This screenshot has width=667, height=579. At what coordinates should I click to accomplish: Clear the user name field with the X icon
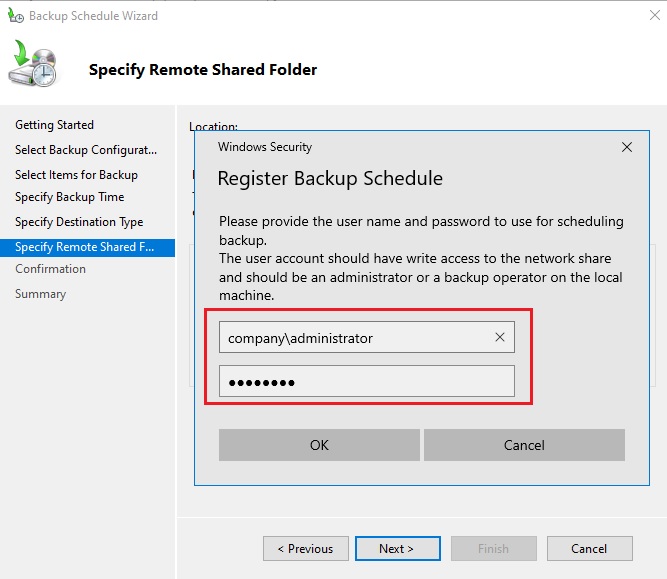coord(500,338)
